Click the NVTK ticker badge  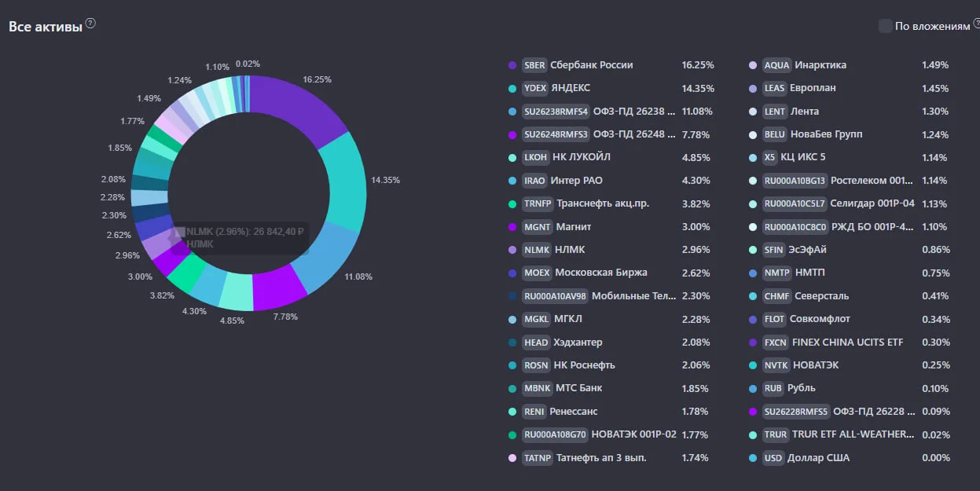(776, 365)
